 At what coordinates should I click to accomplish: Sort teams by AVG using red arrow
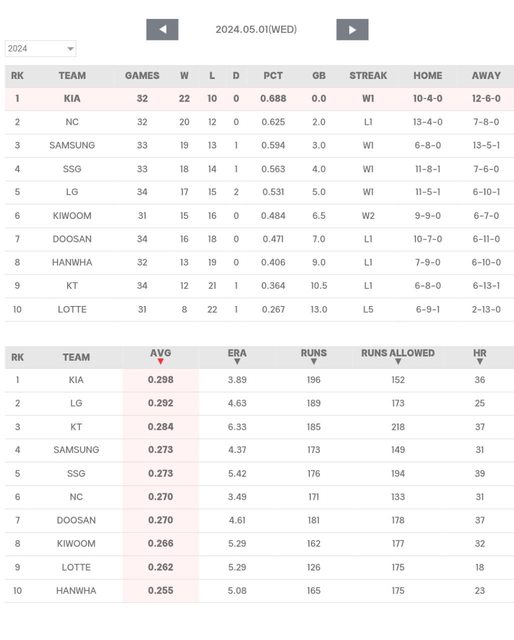[x=160, y=362]
